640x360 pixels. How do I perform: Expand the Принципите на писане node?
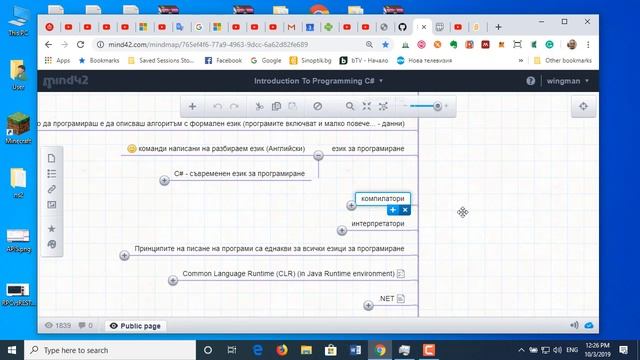pyautogui.click(x=124, y=256)
